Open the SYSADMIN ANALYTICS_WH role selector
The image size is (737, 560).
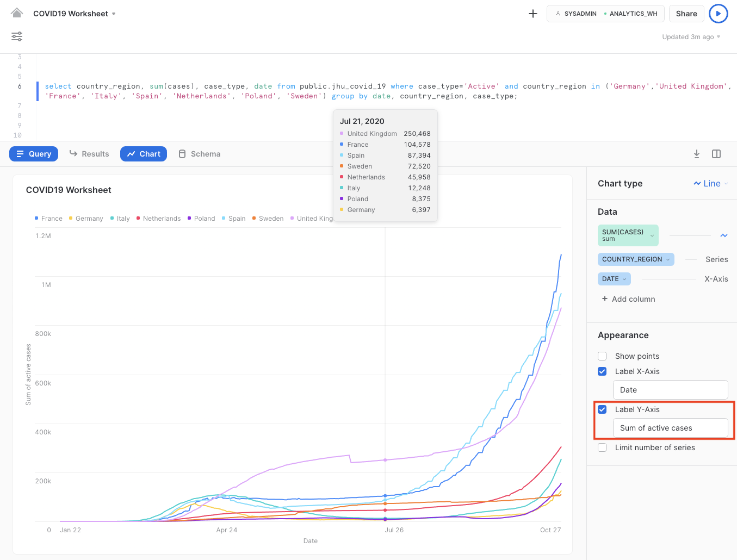[x=605, y=14]
